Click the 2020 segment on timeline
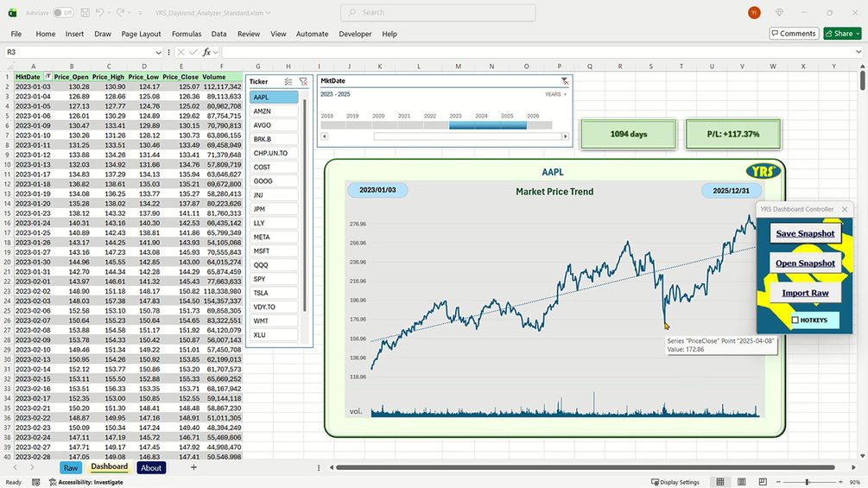The height and width of the screenshot is (488, 868). (384, 125)
